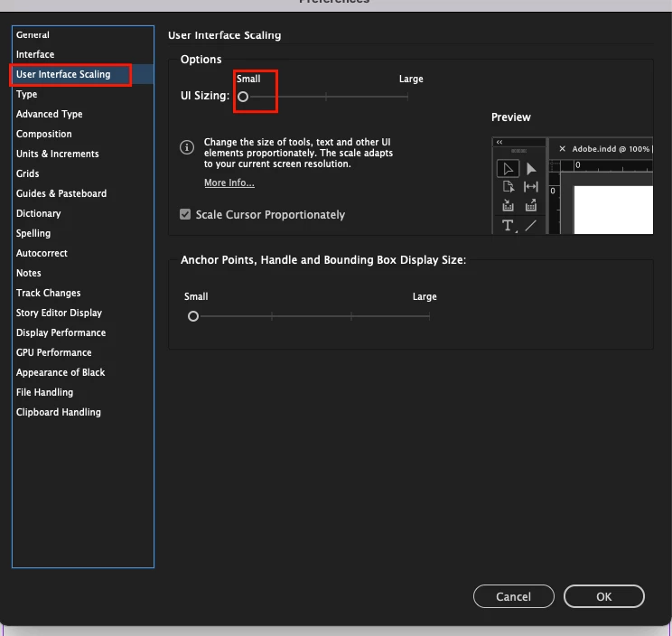Open the Interface preferences category
The height and width of the screenshot is (636, 672).
83,54
